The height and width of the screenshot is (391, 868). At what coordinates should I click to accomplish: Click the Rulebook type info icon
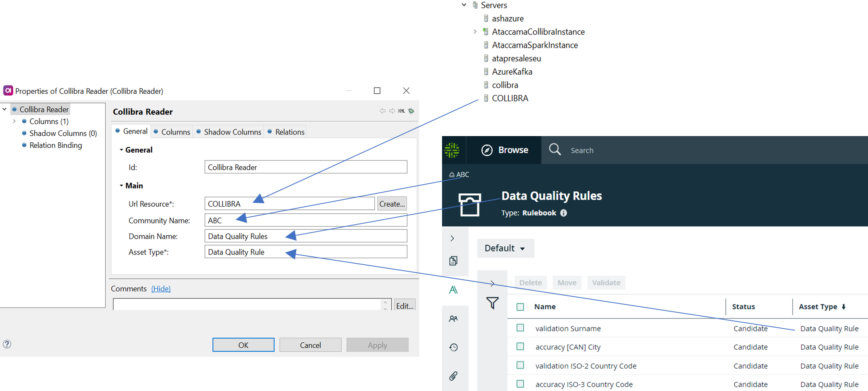click(x=563, y=213)
